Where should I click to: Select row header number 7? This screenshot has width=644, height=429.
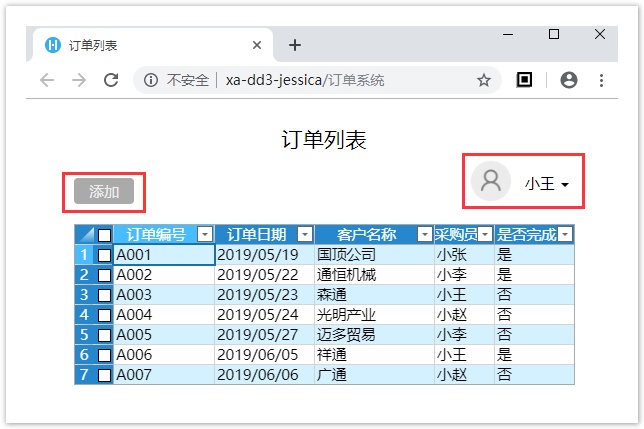[84, 375]
